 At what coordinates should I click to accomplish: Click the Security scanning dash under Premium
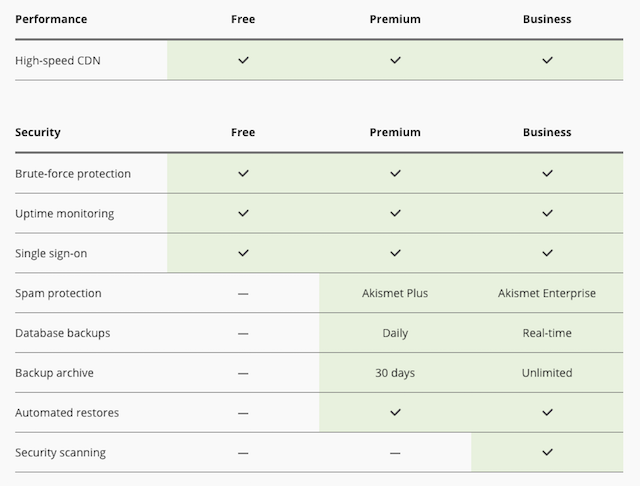395,452
